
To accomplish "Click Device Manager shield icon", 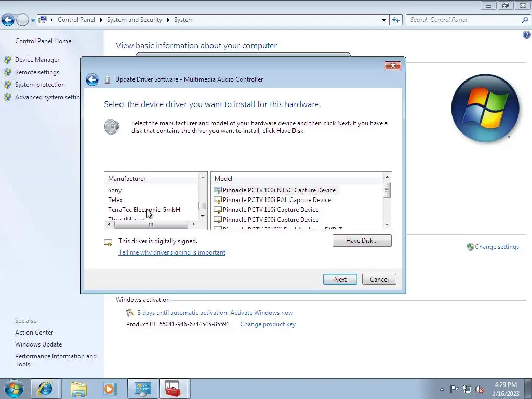I will point(7,60).
